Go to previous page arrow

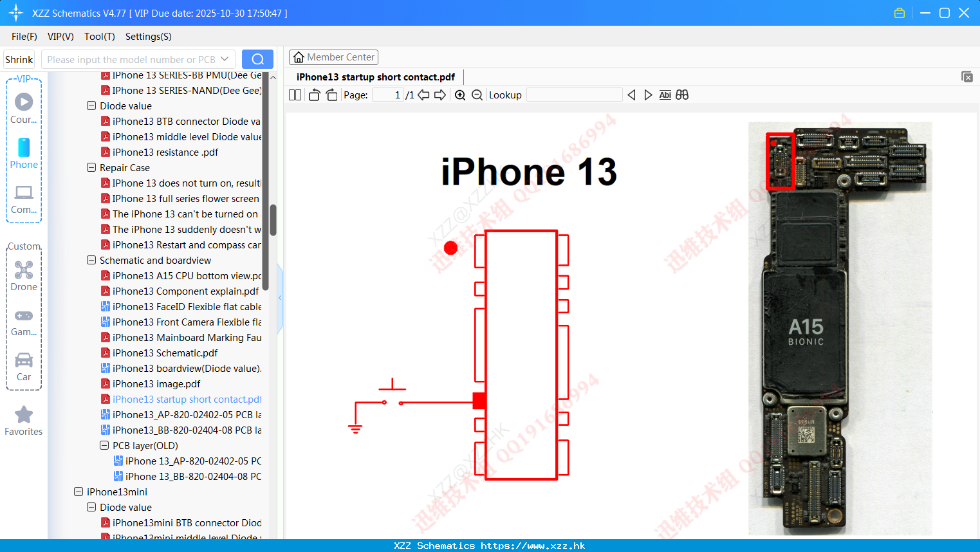point(423,95)
